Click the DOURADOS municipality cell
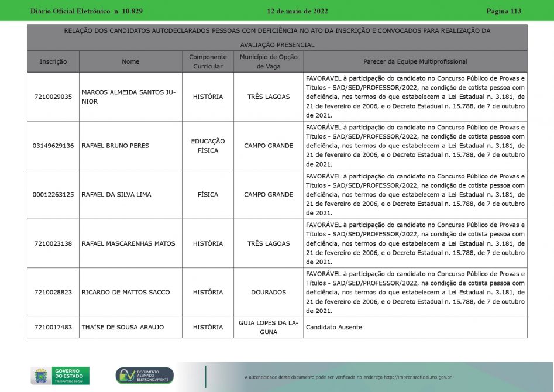This screenshot has height=392, width=554. point(269,292)
